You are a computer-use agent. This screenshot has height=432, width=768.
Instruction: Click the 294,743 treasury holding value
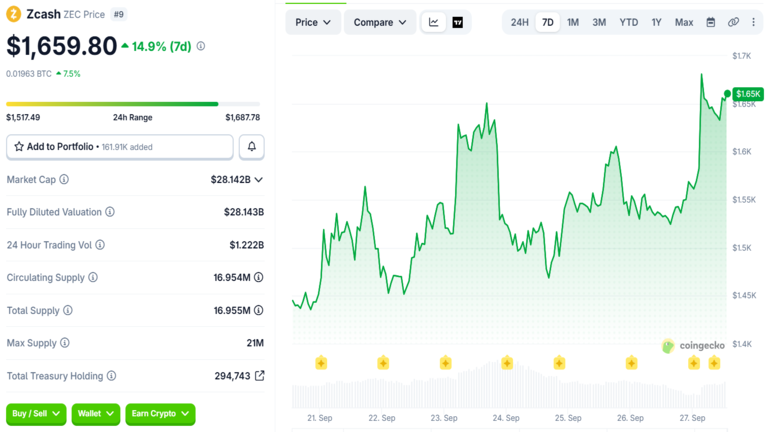pos(232,376)
